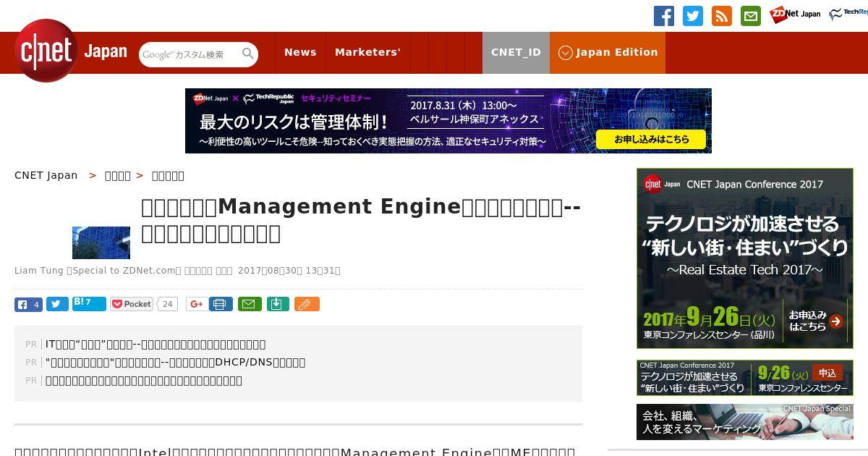Open second PR link mentioning DHCP/DNS

pos(175,362)
